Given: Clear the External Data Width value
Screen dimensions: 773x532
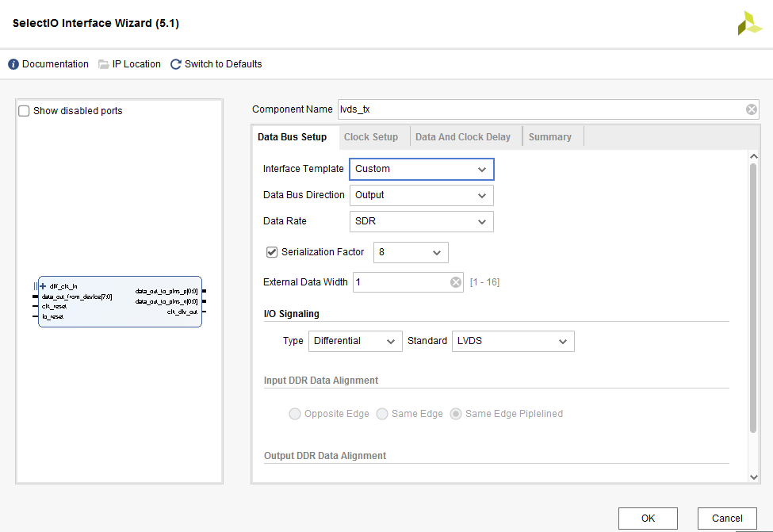Looking at the screenshot, I should point(456,282).
